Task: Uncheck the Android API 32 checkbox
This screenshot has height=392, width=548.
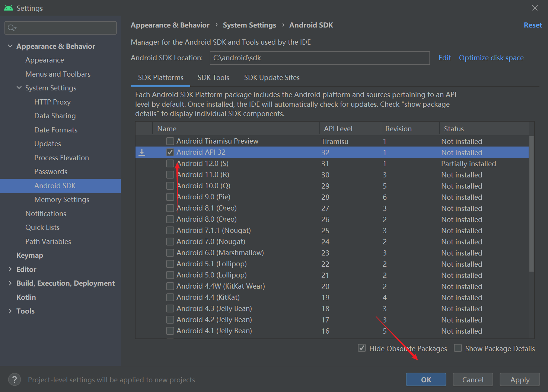Action: (x=170, y=152)
